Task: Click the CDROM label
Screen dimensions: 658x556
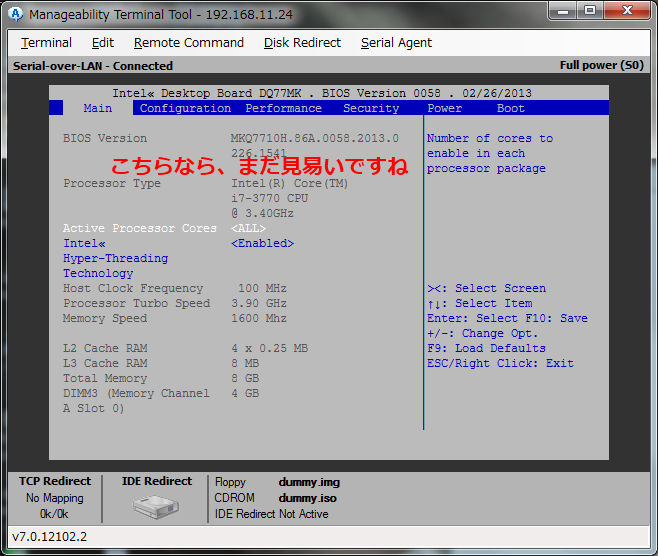Action: tap(234, 498)
